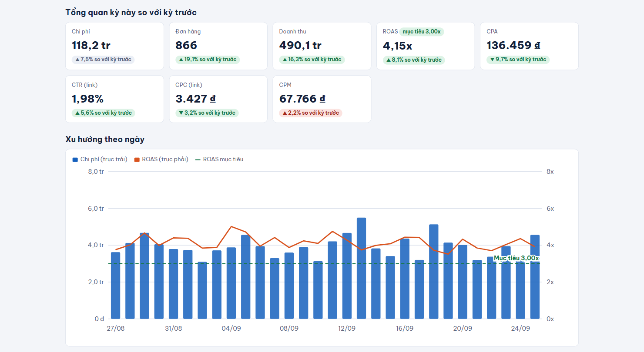This screenshot has width=644, height=352.
Task: Click the 3,2% so với kỳ trước badge
Action: pos(207,113)
